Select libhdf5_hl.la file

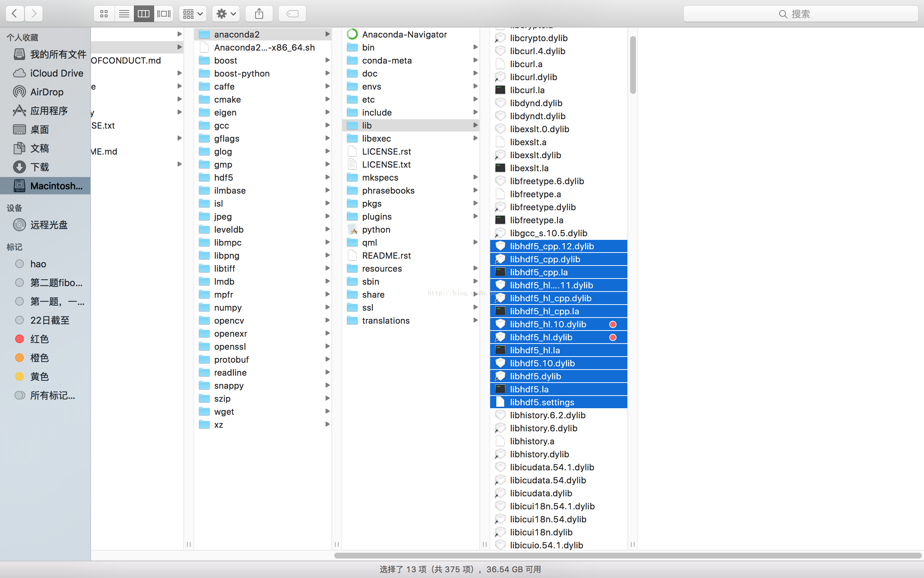point(559,350)
